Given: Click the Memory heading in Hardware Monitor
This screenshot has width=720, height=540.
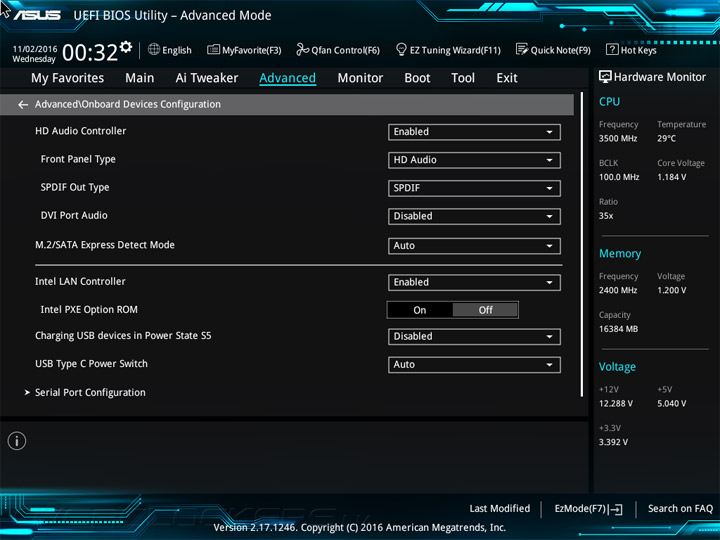Looking at the screenshot, I should pos(620,253).
